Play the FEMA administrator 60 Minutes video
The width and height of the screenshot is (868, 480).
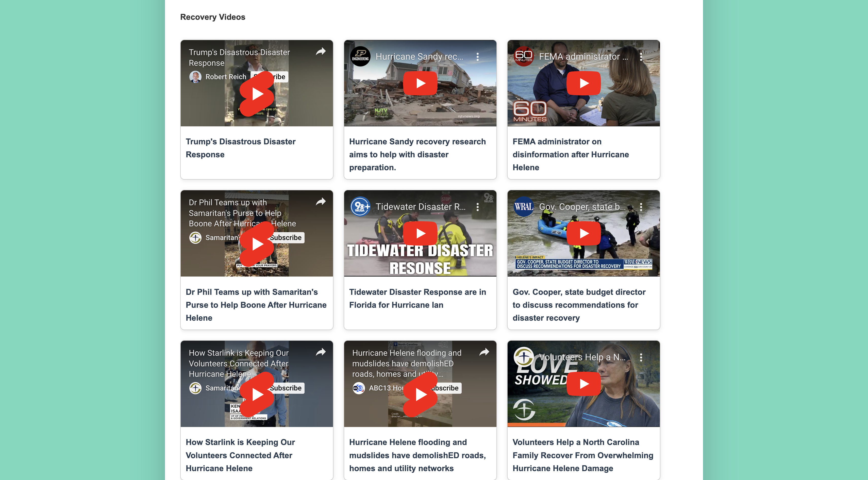[583, 83]
